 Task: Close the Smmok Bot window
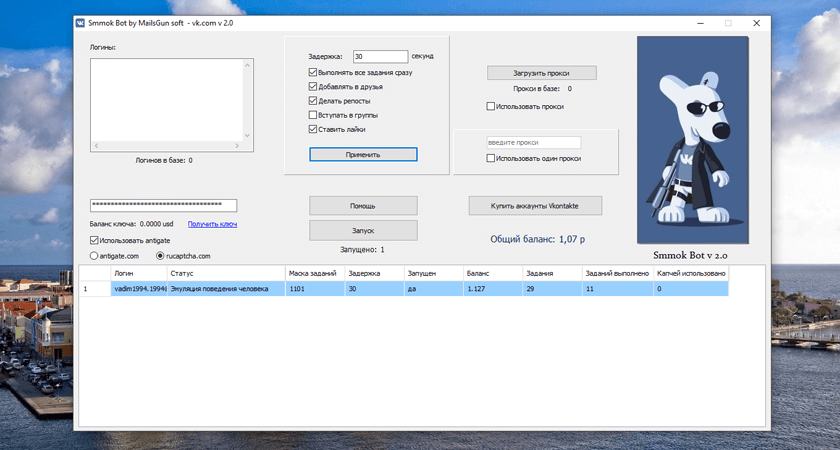756,23
